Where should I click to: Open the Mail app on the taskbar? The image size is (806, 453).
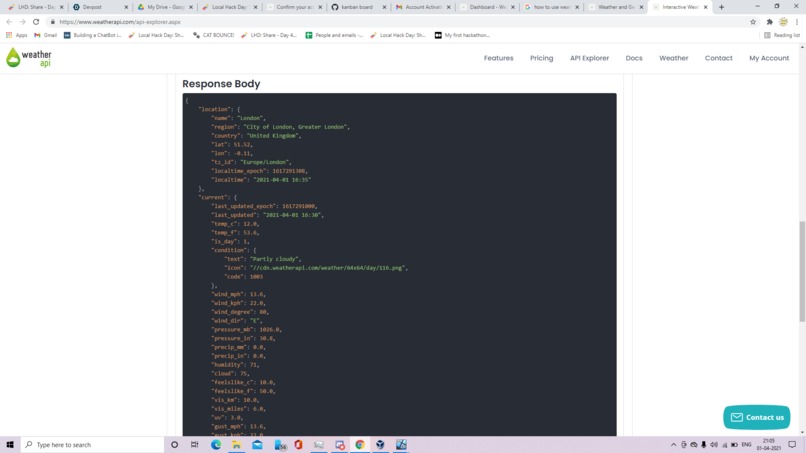point(257,445)
